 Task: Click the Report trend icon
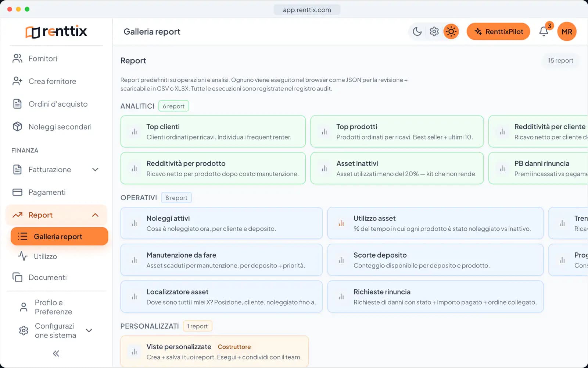17,215
